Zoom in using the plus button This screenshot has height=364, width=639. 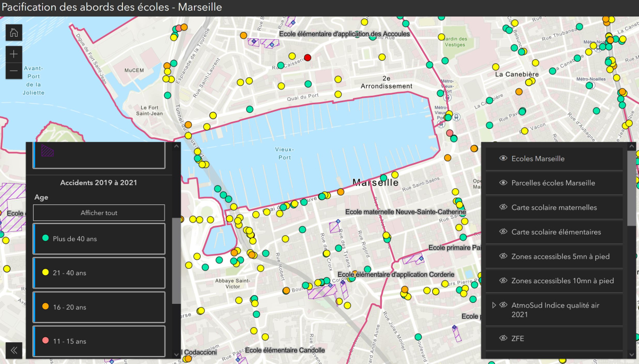14,54
